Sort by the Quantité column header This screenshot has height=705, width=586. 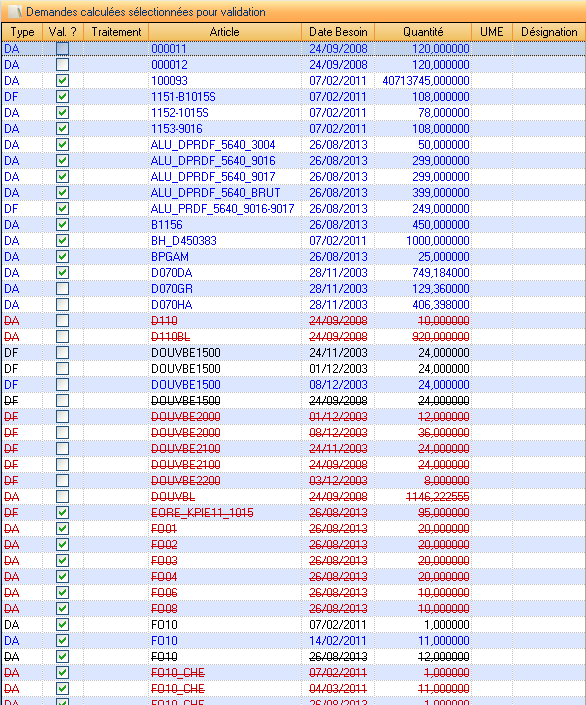(423, 32)
